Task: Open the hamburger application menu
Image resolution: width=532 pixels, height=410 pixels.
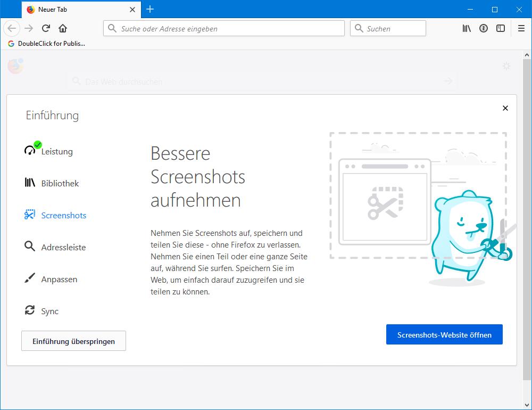Action: tap(521, 28)
